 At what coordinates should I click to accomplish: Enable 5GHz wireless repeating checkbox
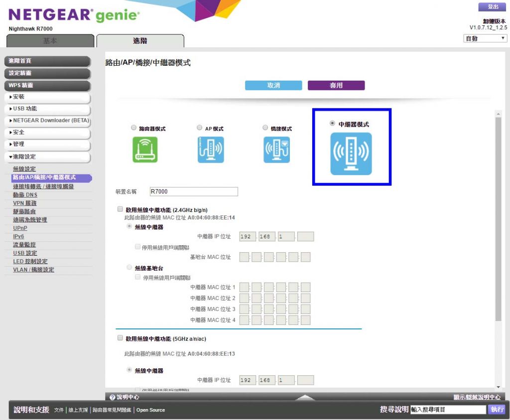pos(120,338)
